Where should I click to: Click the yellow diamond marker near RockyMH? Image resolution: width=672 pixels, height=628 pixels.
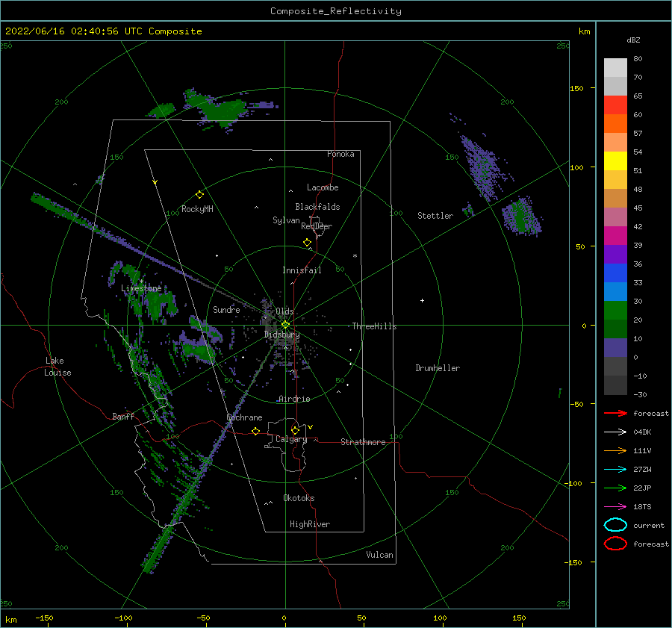pyautogui.click(x=199, y=195)
